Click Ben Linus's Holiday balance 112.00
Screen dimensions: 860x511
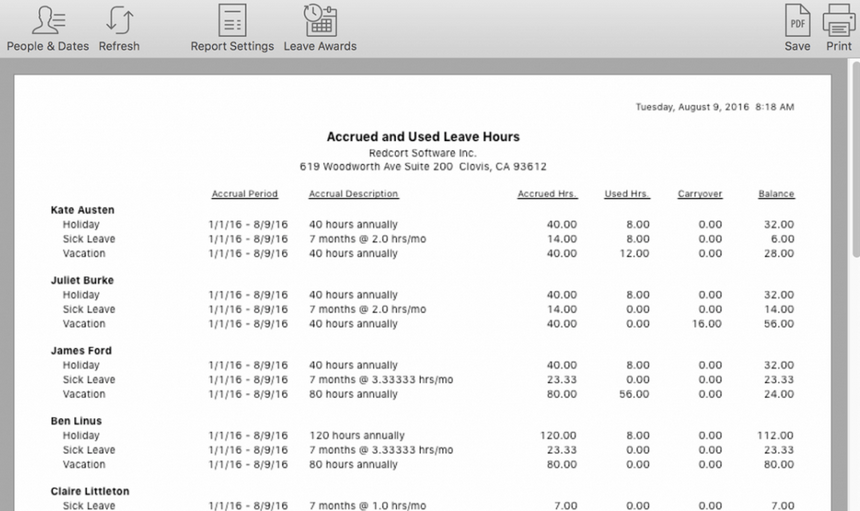(776, 435)
